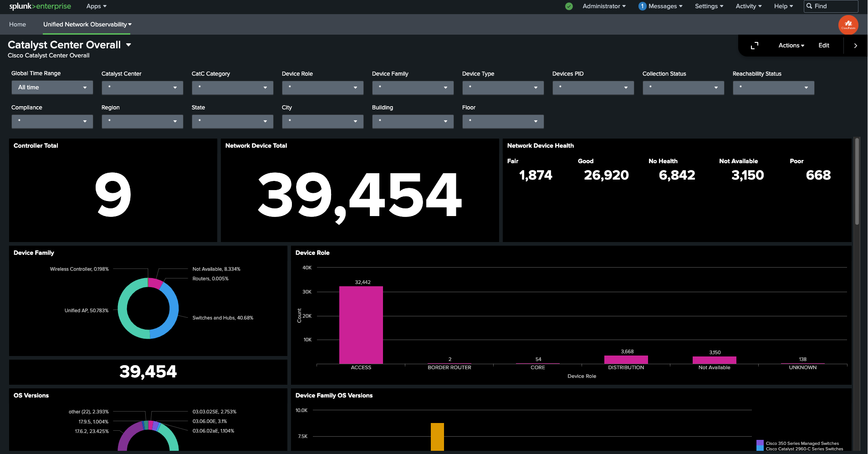Click the orange app logo icon

848,25
